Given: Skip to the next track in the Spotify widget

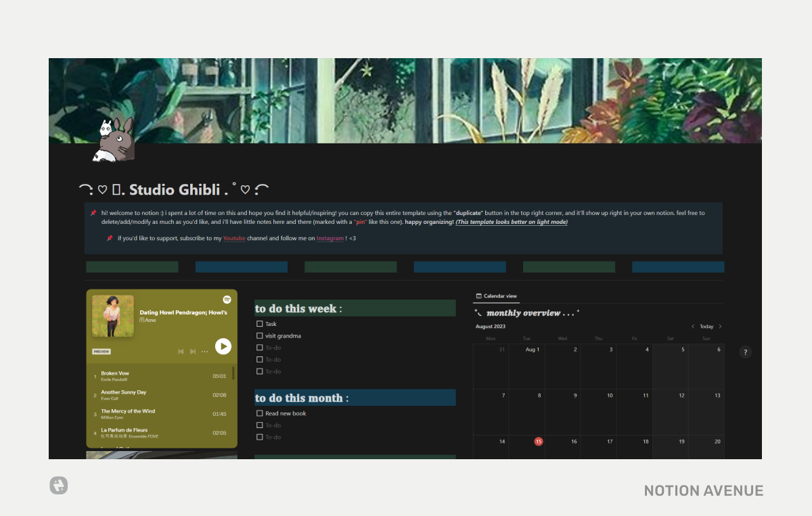Looking at the screenshot, I should 193,352.
